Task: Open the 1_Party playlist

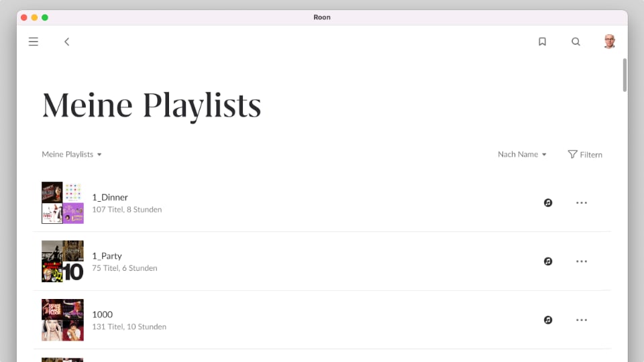Action: [x=107, y=256]
